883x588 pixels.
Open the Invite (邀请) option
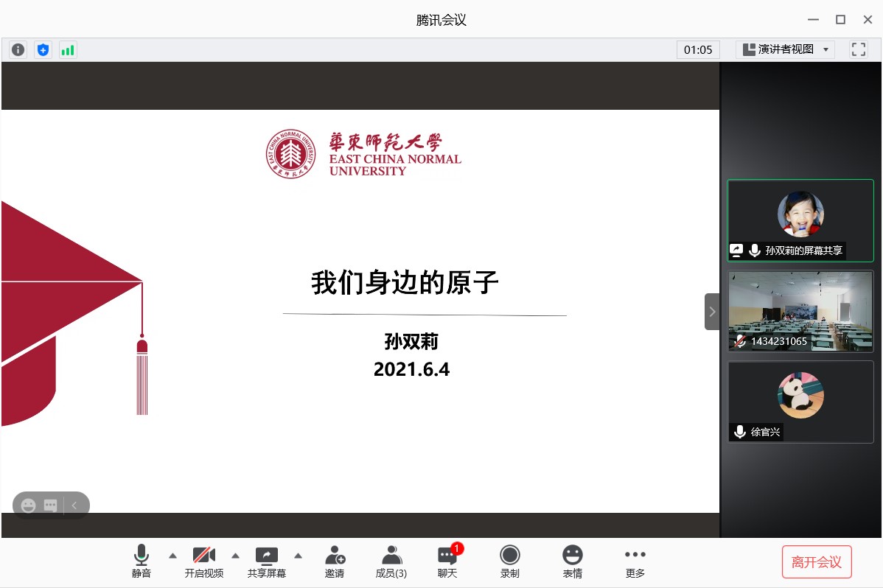(335, 561)
